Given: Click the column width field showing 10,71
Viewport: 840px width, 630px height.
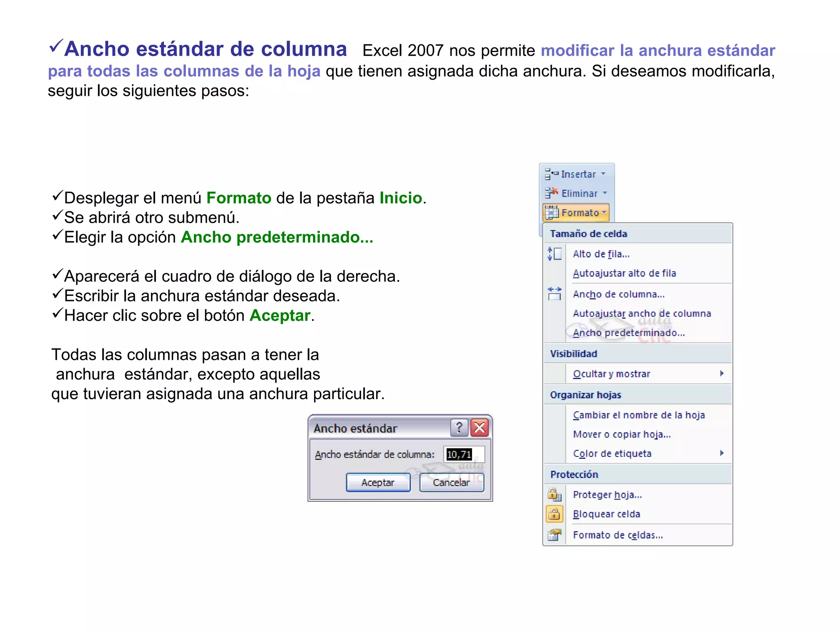Looking at the screenshot, I should (464, 454).
